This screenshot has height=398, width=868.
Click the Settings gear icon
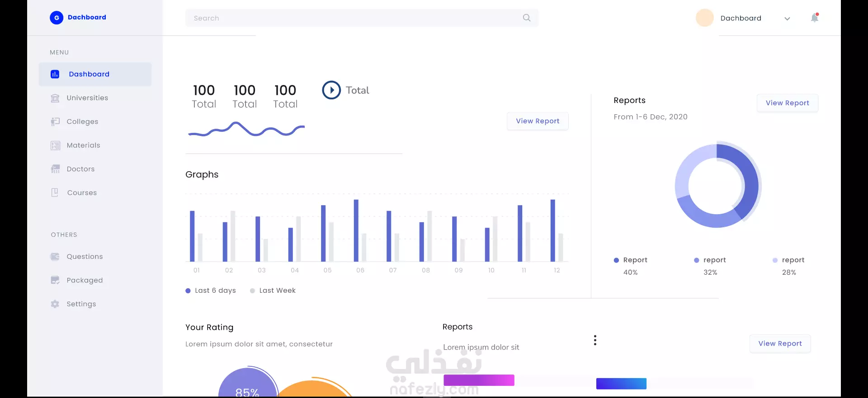pyautogui.click(x=55, y=304)
